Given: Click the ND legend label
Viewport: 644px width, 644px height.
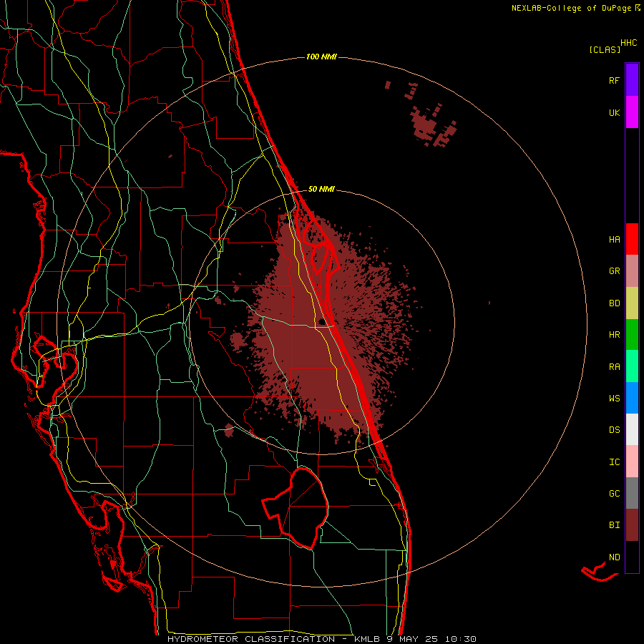Looking at the screenshot, I should (x=614, y=557).
